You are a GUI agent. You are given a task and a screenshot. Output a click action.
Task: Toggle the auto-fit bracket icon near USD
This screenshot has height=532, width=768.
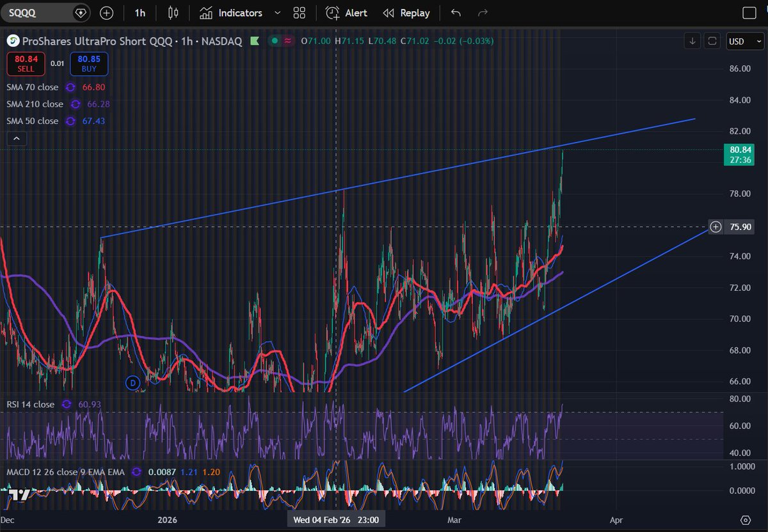[712, 41]
